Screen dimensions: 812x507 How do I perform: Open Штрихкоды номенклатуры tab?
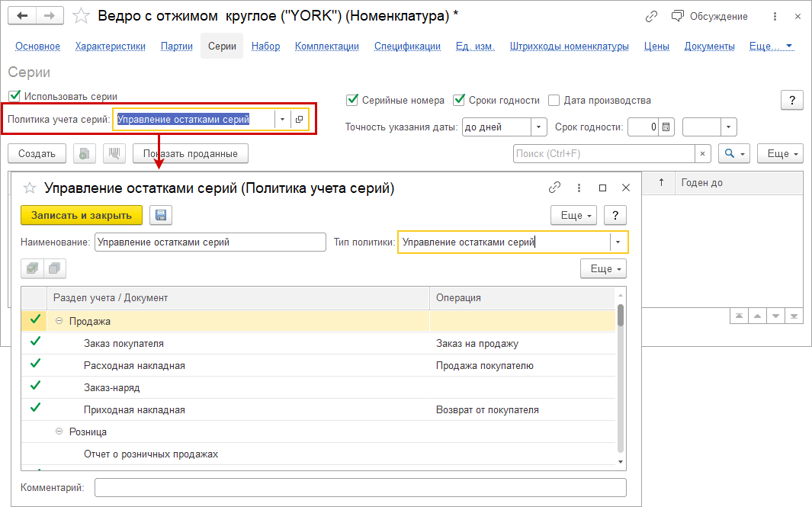click(x=569, y=46)
